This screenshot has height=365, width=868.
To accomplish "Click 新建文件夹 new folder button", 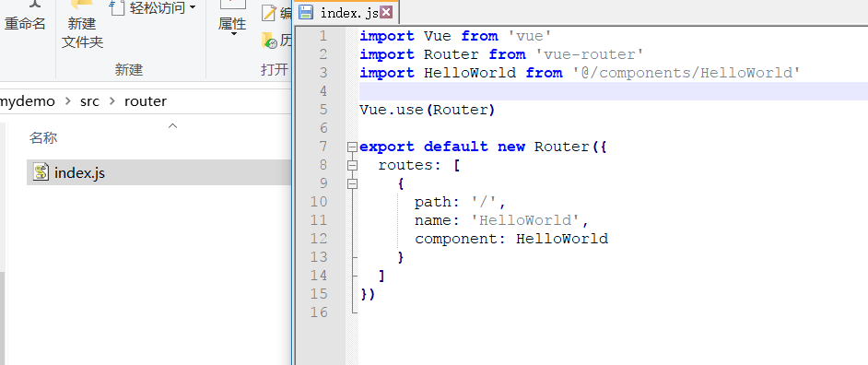I will 83,25.
